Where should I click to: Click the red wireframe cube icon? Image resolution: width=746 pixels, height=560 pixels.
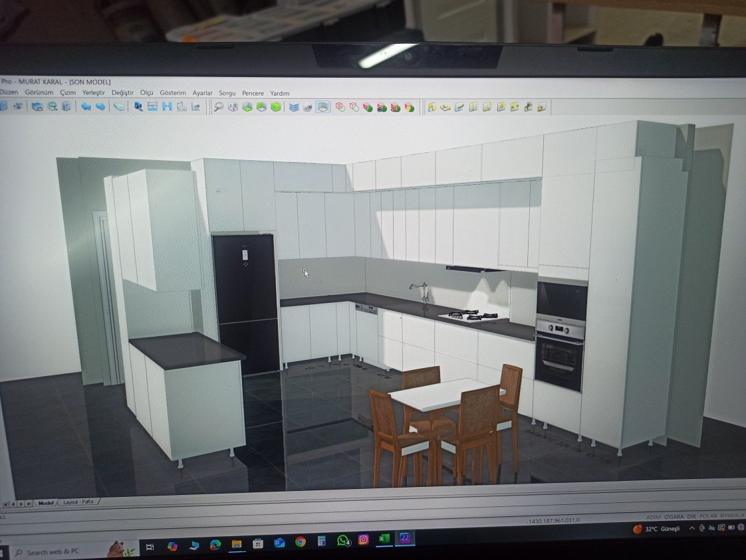pyautogui.click(x=340, y=107)
